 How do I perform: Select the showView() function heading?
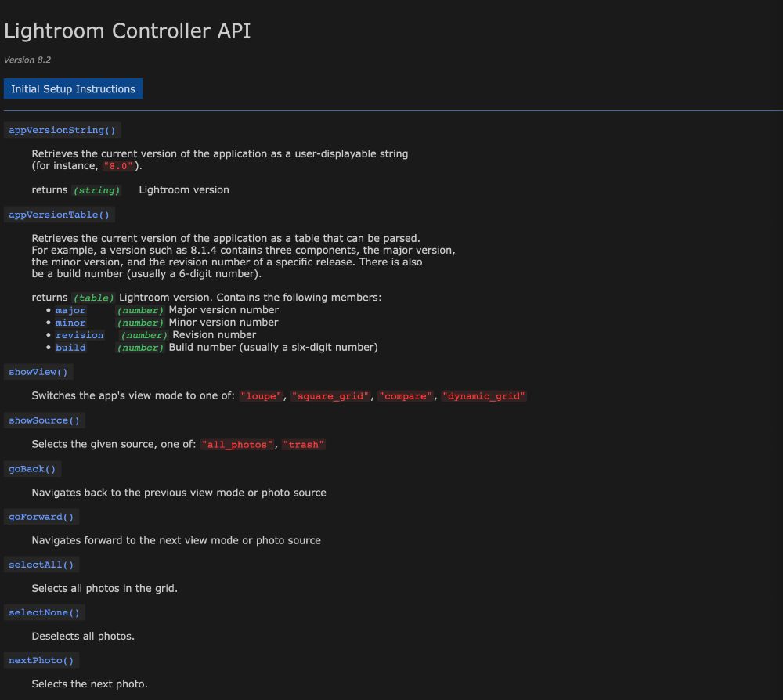38,372
